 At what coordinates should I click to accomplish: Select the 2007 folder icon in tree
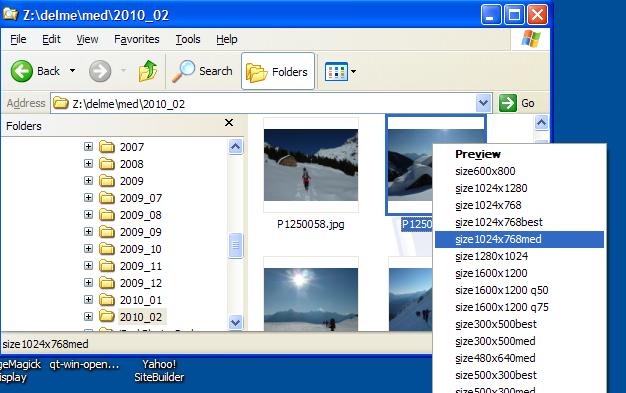click(x=107, y=147)
